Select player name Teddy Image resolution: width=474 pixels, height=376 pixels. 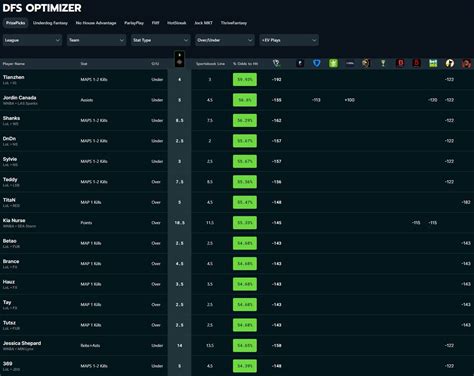[10, 179]
